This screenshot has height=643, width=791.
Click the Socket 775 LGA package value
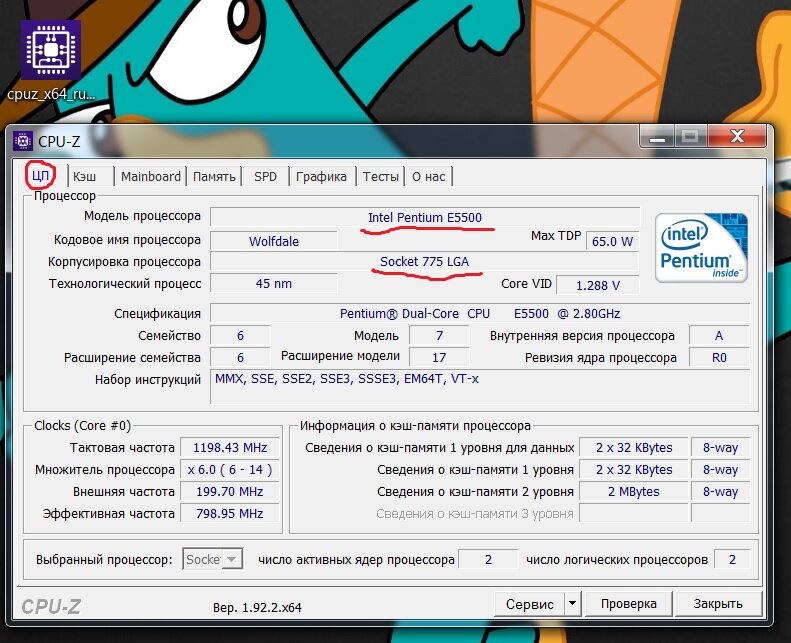[424, 262]
